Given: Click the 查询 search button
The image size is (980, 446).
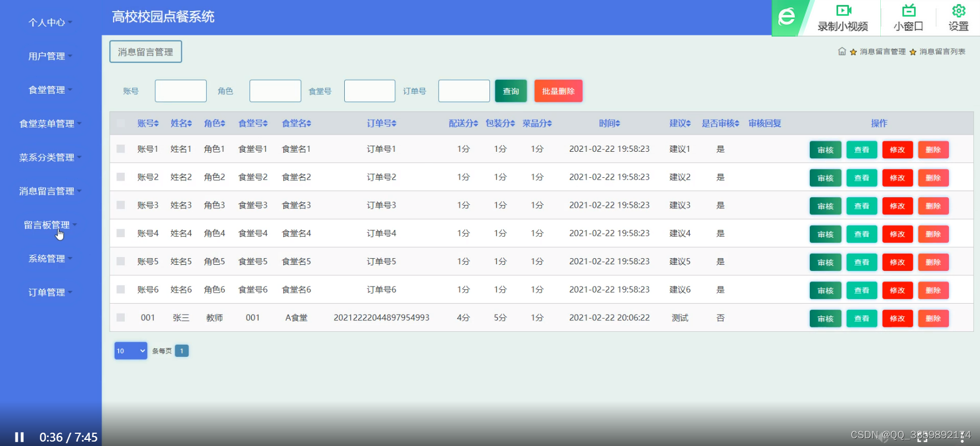Looking at the screenshot, I should pos(511,91).
